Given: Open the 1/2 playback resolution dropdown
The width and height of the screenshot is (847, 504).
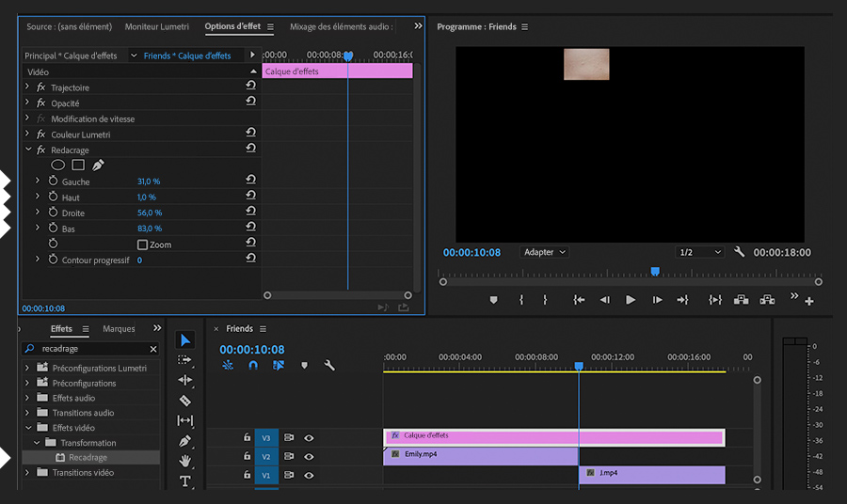Looking at the screenshot, I should pyautogui.click(x=699, y=252).
